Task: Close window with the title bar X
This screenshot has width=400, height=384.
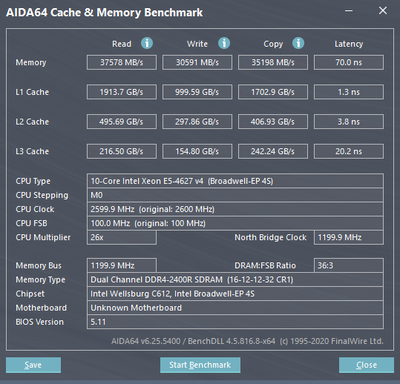Action: pos(383,11)
